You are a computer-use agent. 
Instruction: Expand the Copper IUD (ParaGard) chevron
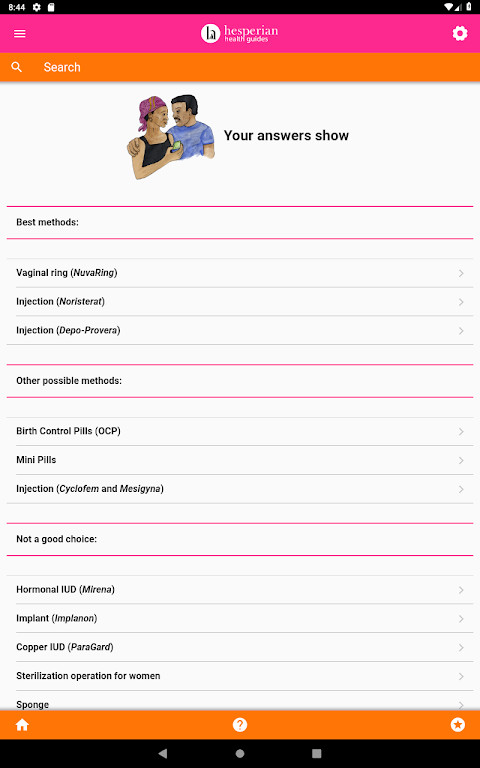pyautogui.click(x=461, y=648)
